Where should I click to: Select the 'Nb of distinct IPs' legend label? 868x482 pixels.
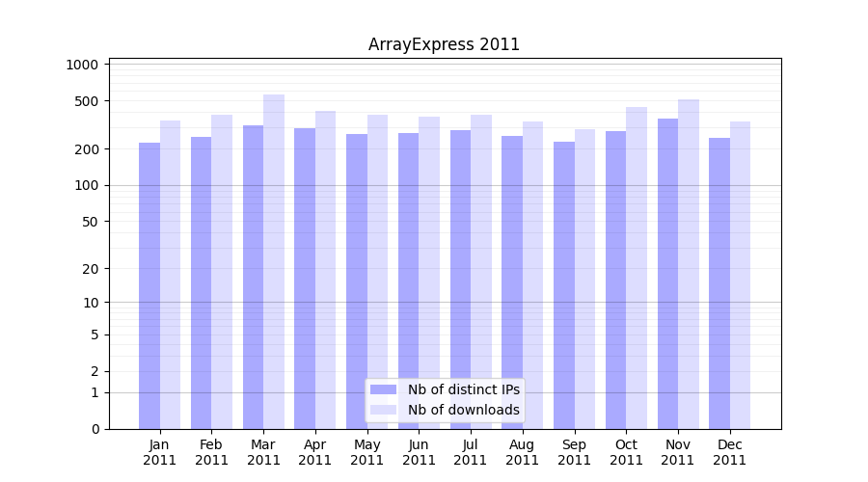point(463,389)
